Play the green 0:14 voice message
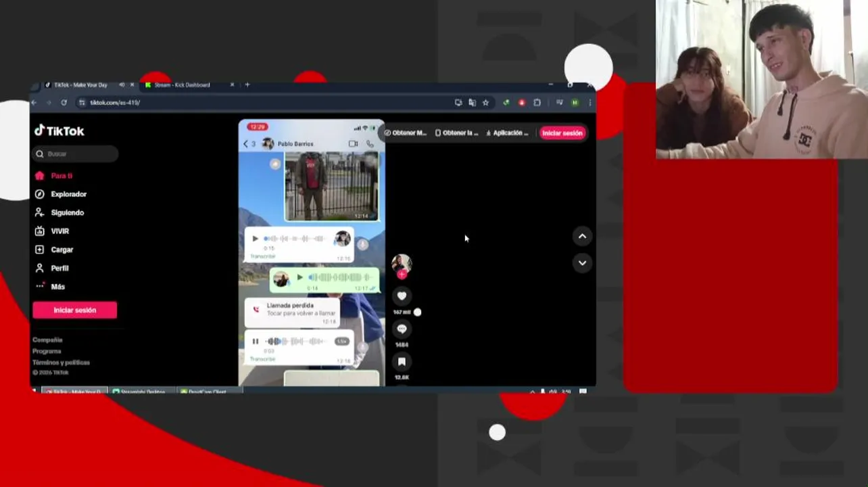This screenshot has height=487, width=868. pos(299,277)
